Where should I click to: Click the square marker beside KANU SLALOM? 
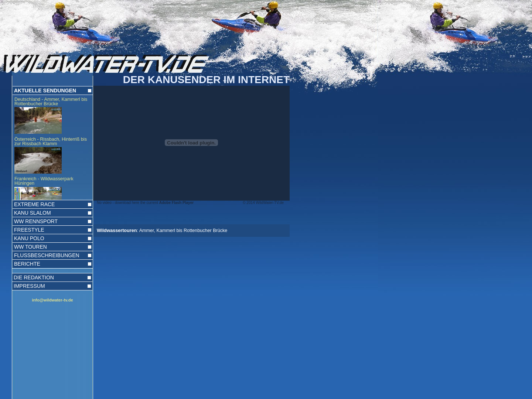click(x=89, y=213)
